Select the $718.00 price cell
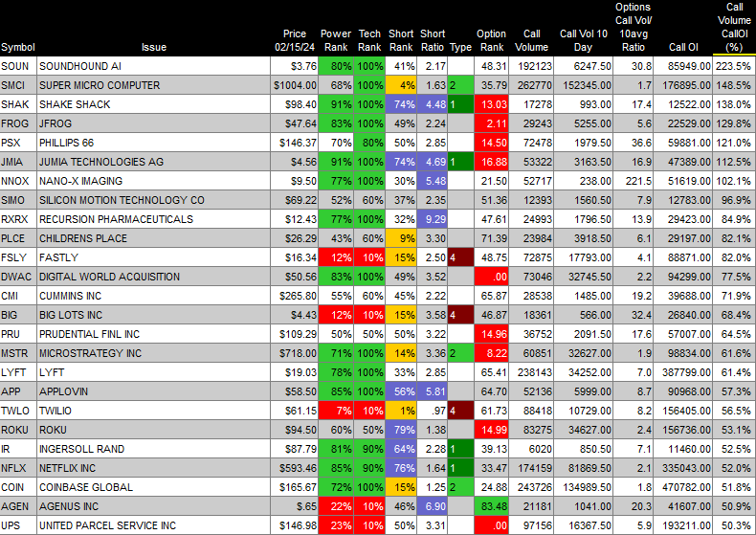This screenshot has height=535, width=756. click(x=294, y=353)
